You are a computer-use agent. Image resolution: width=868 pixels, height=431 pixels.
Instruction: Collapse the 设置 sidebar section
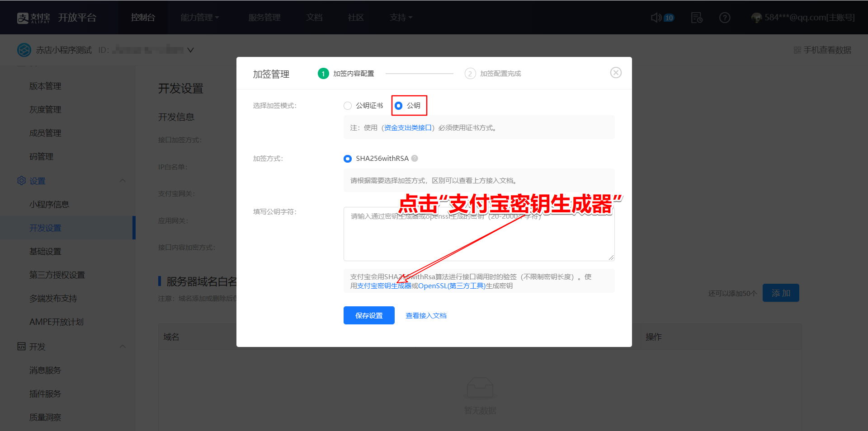(x=123, y=181)
